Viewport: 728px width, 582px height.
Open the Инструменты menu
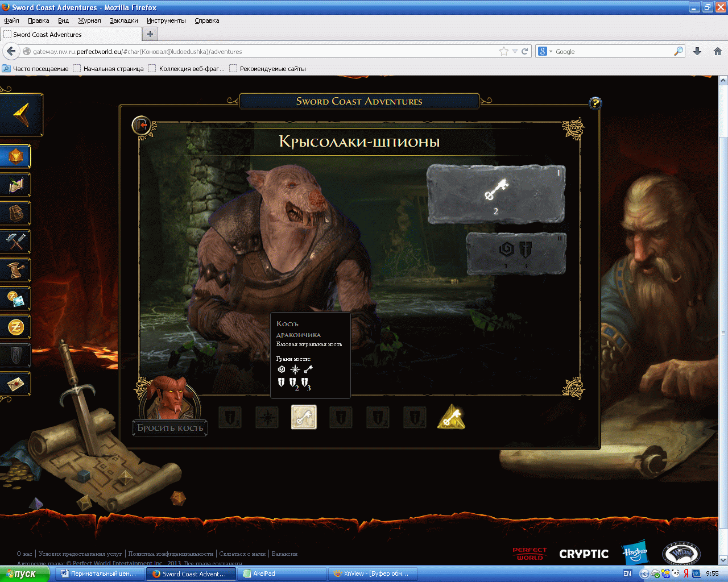point(166,20)
